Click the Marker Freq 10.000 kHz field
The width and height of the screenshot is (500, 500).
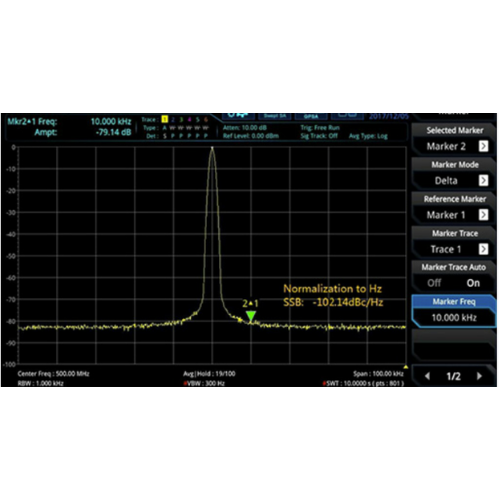[x=454, y=317]
